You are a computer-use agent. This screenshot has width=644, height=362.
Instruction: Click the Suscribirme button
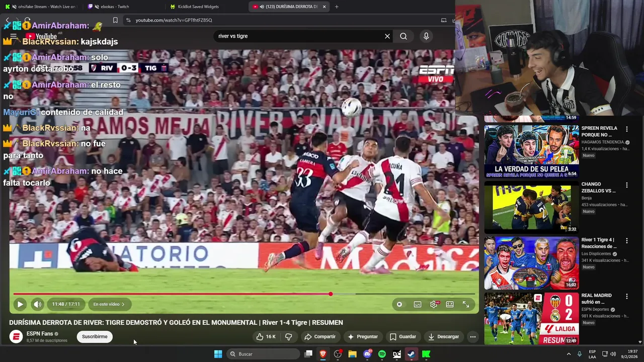pyautogui.click(x=95, y=336)
